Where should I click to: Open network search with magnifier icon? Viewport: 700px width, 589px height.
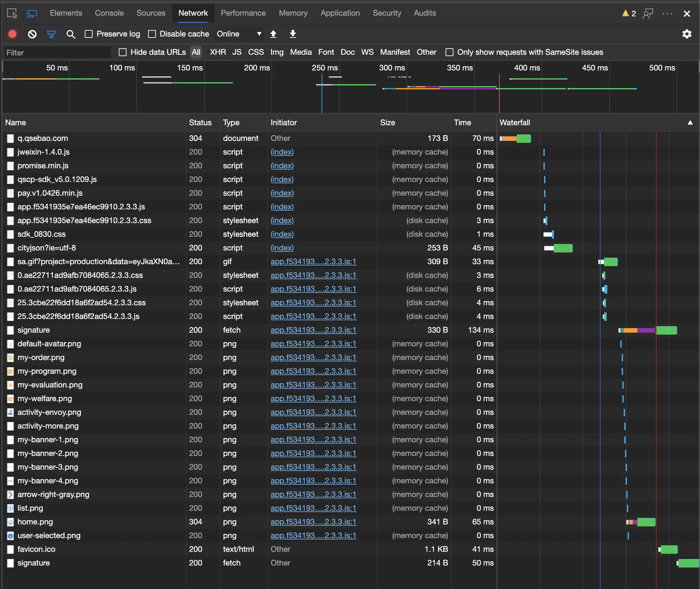70,34
